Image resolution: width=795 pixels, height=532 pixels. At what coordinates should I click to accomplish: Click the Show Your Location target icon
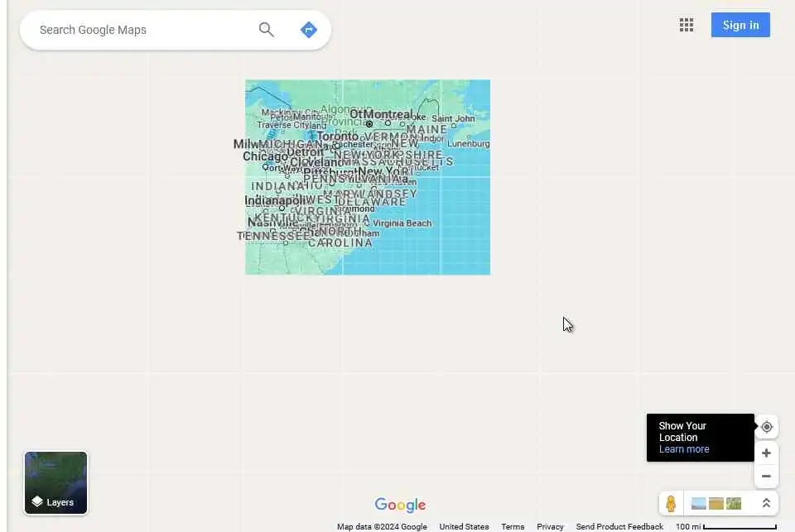click(767, 427)
